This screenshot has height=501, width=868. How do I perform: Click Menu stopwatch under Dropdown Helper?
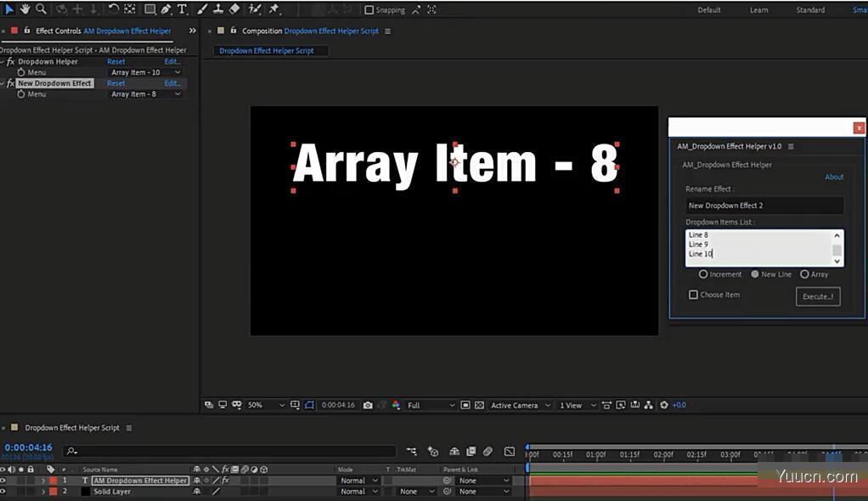[21, 72]
